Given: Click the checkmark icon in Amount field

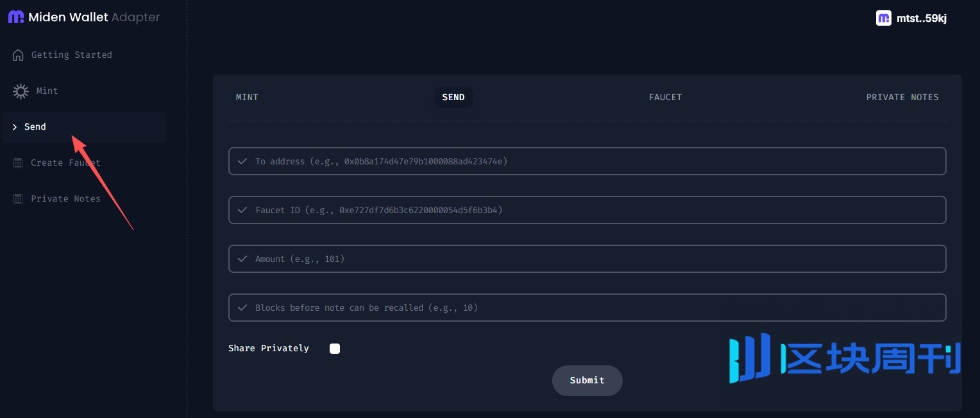Looking at the screenshot, I should (242, 259).
